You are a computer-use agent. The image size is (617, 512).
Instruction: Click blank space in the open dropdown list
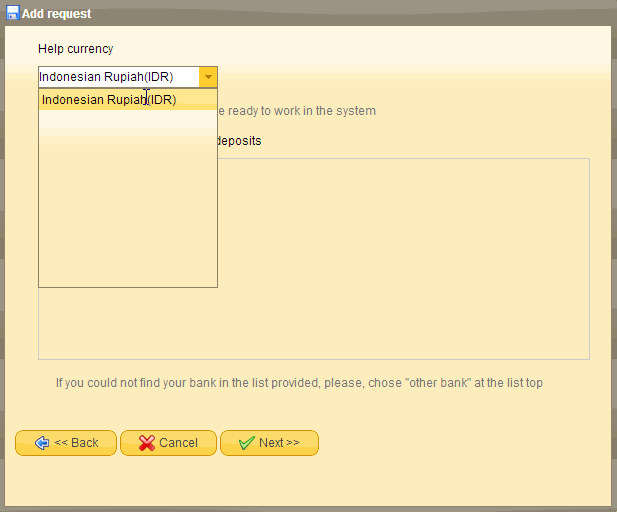click(127, 200)
